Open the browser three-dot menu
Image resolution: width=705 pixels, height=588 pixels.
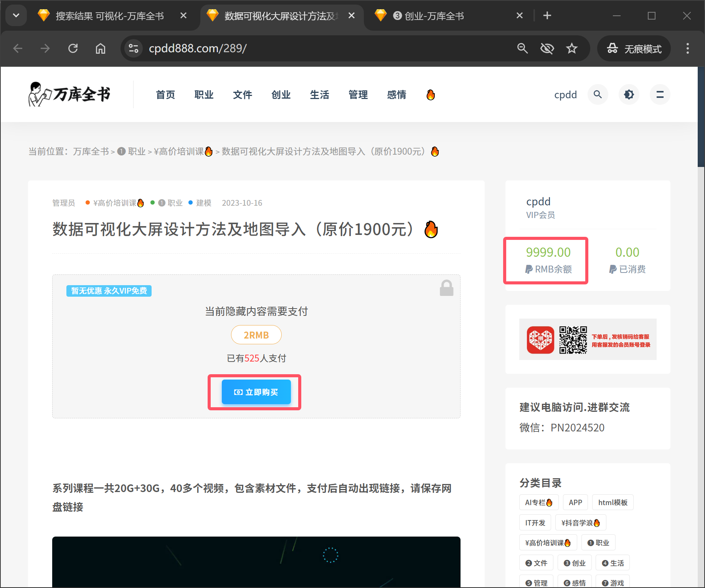687,48
